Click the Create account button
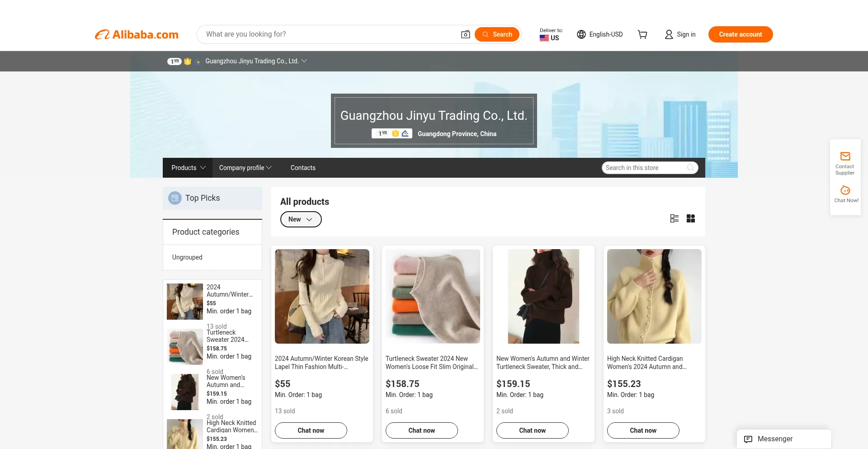The image size is (868, 449). pos(740,34)
